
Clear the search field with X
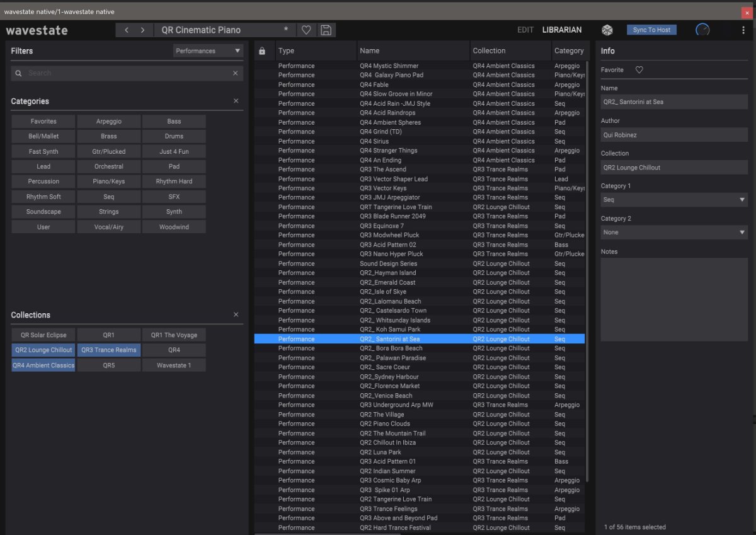[x=236, y=73]
